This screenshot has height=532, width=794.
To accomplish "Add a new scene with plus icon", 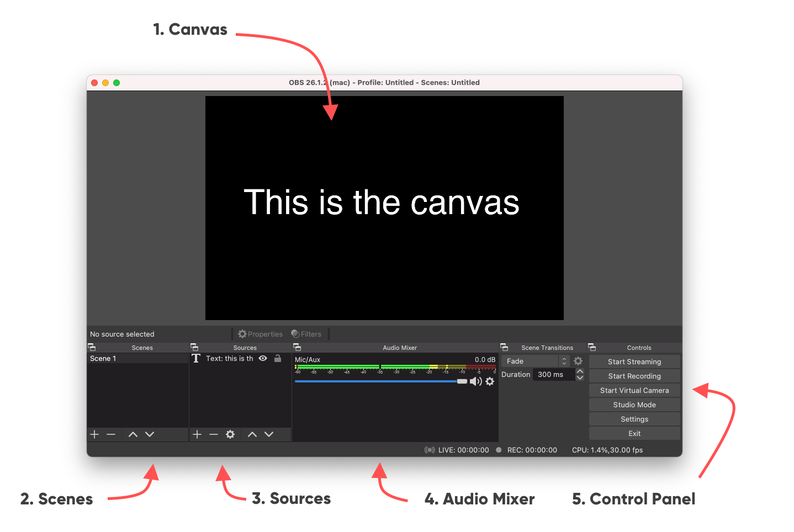I will [94, 434].
